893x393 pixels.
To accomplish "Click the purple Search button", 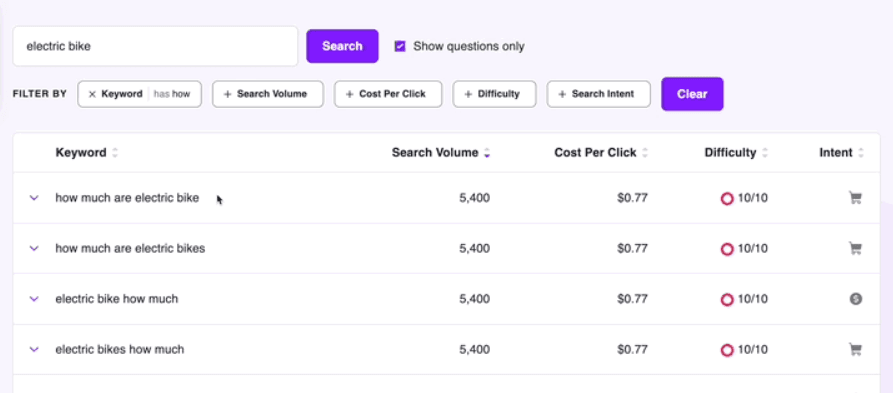I will coord(342,46).
